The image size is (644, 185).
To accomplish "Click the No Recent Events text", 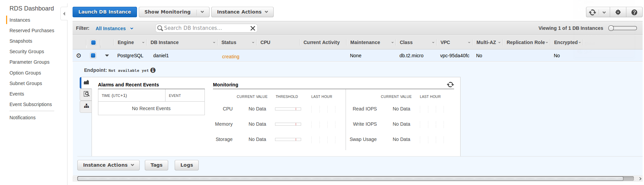I will tap(151, 108).
